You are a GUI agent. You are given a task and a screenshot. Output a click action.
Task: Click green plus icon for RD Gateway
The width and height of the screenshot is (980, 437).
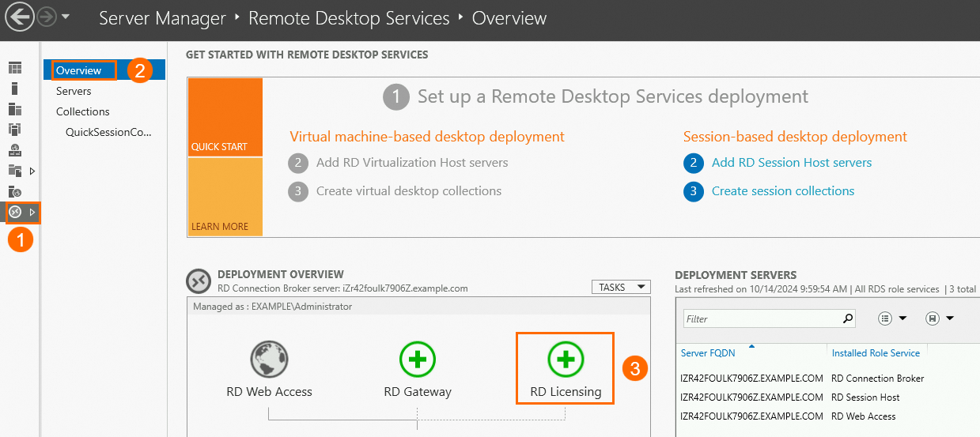click(x=418, y=360)
